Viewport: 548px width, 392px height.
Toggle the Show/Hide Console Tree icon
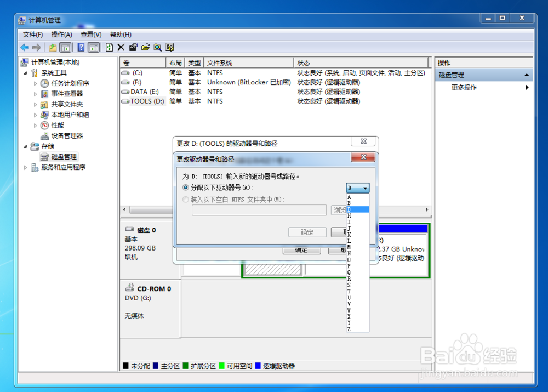click(x=65, y=48)
